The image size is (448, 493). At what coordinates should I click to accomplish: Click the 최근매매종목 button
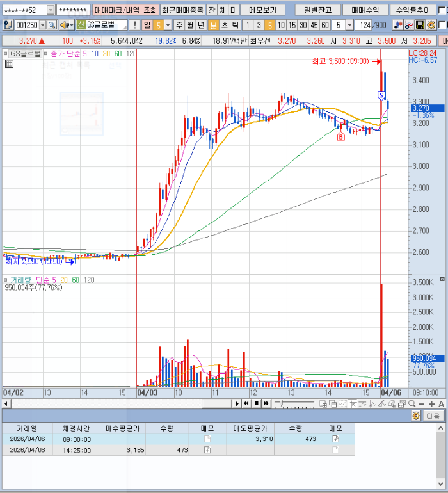(x=182, y=10)
